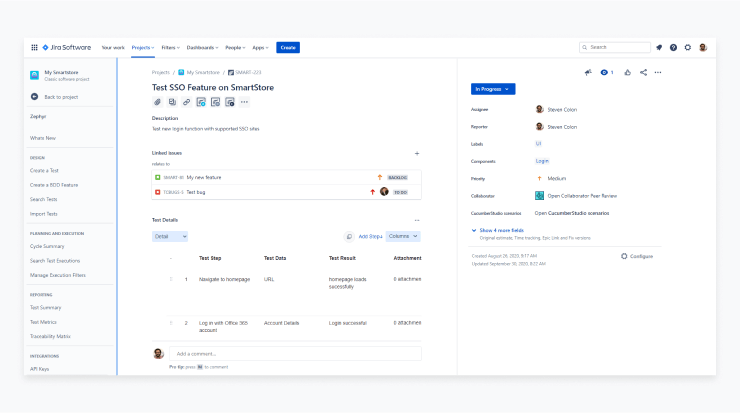
Task: Open the Columns dropdown
Action: click(x=403, y=236)
